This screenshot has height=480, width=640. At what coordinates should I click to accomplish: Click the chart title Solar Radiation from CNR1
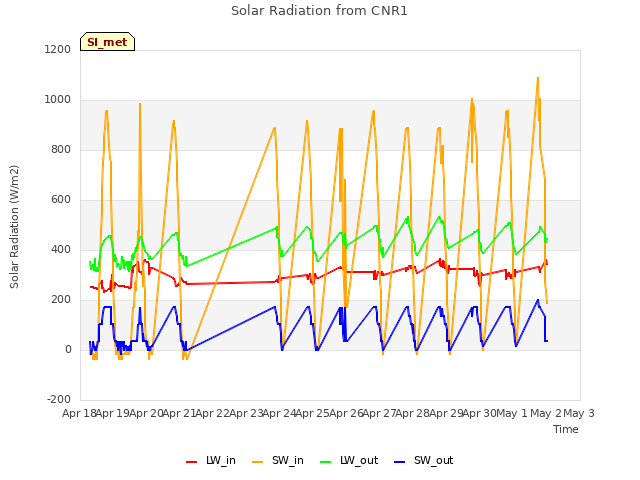(319, 11)
